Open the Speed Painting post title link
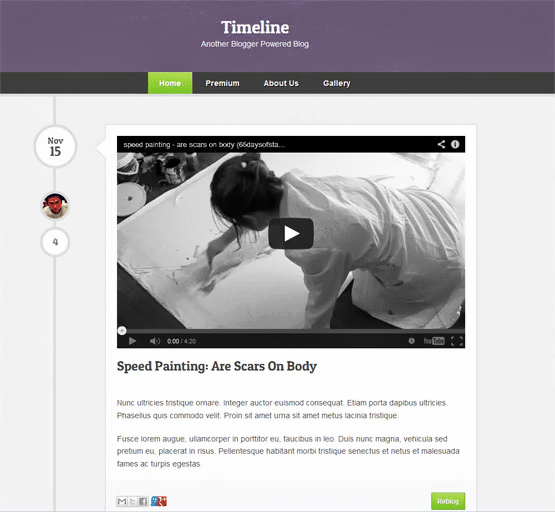555x512 pixels. pos(217,366)
